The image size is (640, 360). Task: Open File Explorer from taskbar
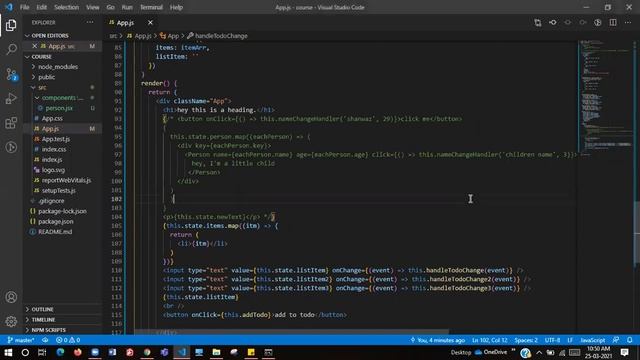pos(216,352)
